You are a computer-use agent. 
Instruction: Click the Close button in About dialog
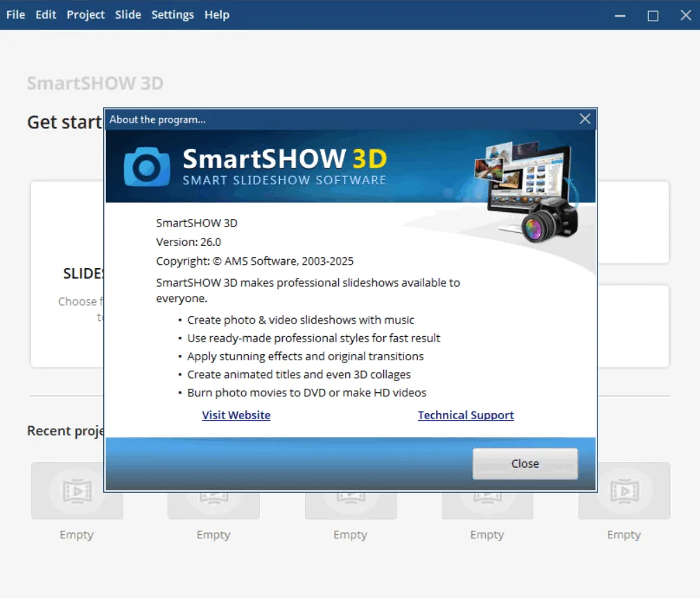point(525,464)
